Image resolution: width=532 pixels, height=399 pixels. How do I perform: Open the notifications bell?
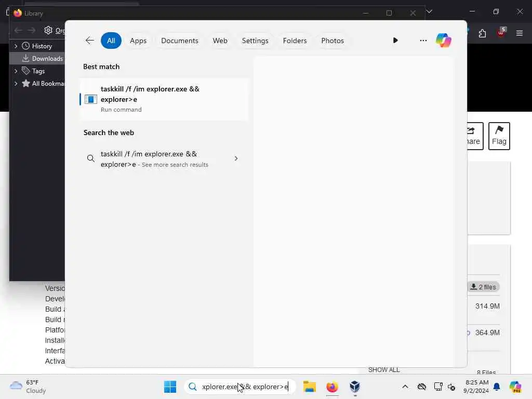tap(497, 387)
